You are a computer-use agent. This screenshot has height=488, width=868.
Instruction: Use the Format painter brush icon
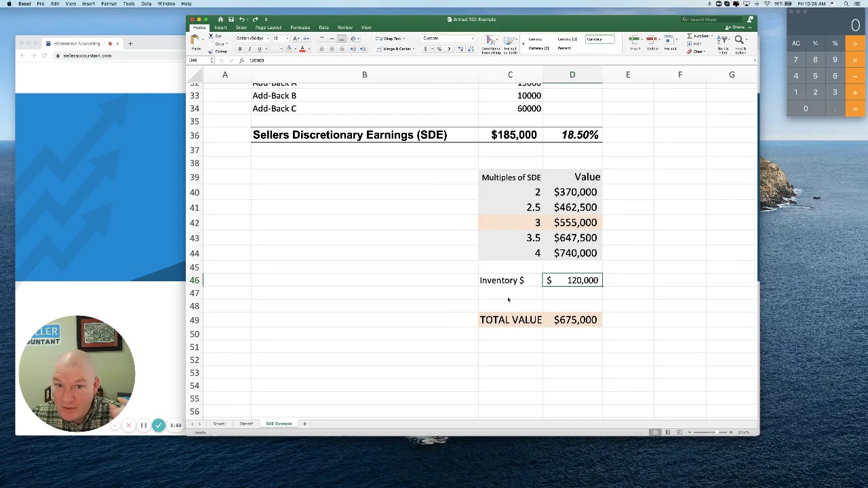(211, 52)
